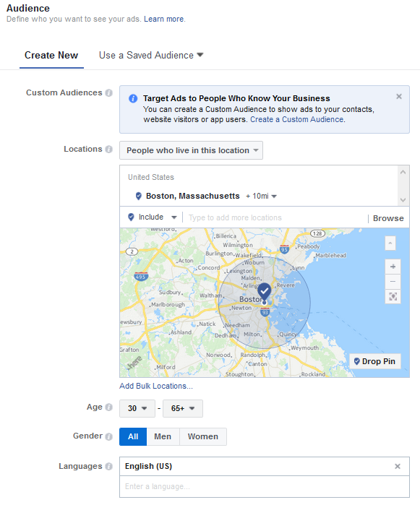Image resolution: width=420 pixels, height=505 pixels.
Task: Click Weymouth label on the map
Action: pyautogui.click(x=304, y=348)
